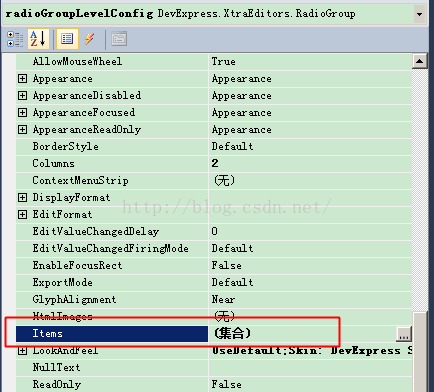Edit the EditValueChangedDelay value 0
The height and width of the screenshot is (392, 434).
(x=215, y=231)
